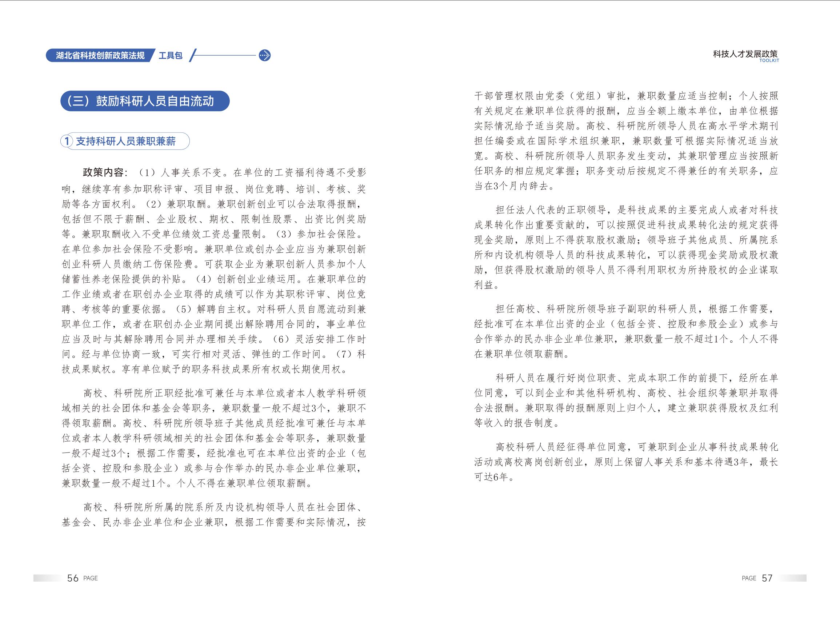The image size is (840, 634).
Task: Click the blue slash divider beside 工具包
Action: point(192,55)
